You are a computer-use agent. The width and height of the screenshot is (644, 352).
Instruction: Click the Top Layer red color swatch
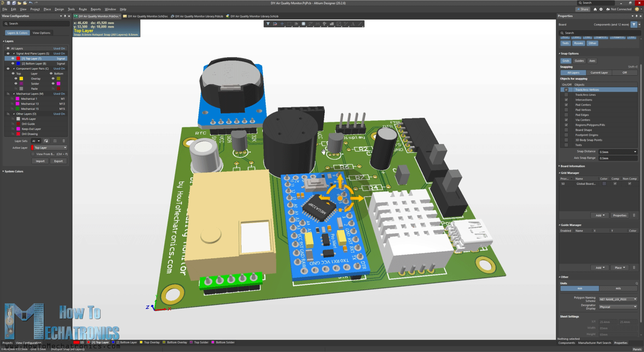(x=18, y=59)
